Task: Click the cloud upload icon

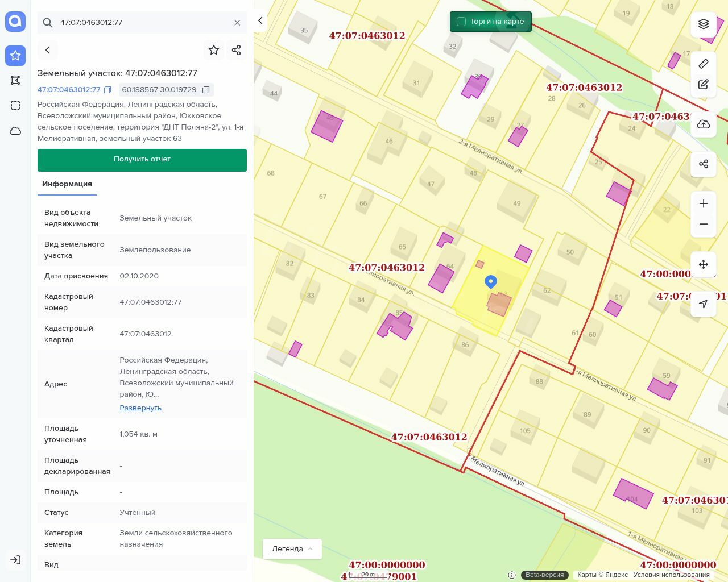Action: click(704, 124)
